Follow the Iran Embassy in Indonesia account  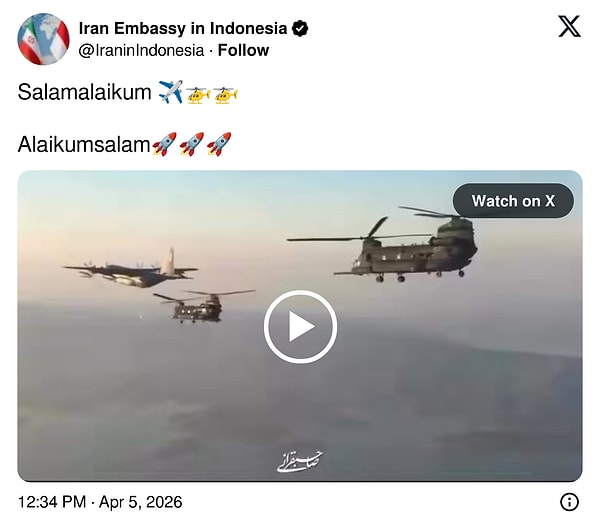point(243,51)
